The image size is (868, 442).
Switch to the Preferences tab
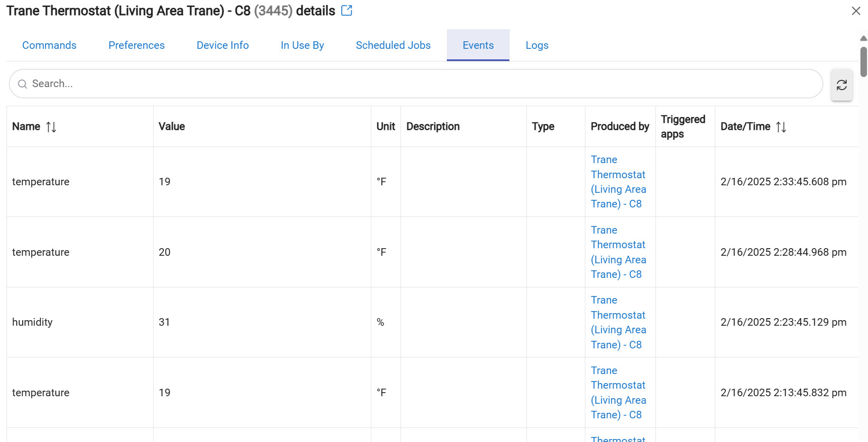[x=137, y=45]
